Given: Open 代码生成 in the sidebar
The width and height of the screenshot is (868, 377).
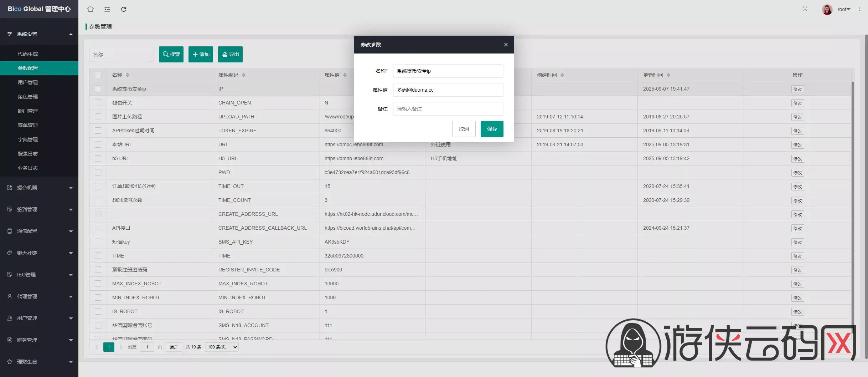Looking at the screenshot, I should coord(28,54).
